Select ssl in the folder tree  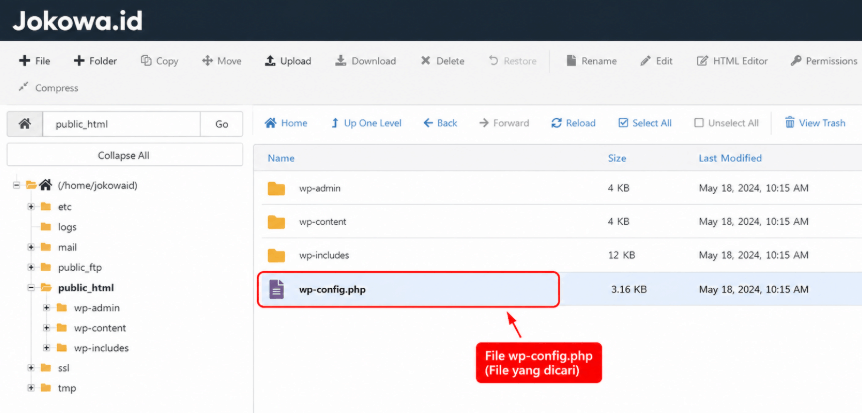click(64, 368)
